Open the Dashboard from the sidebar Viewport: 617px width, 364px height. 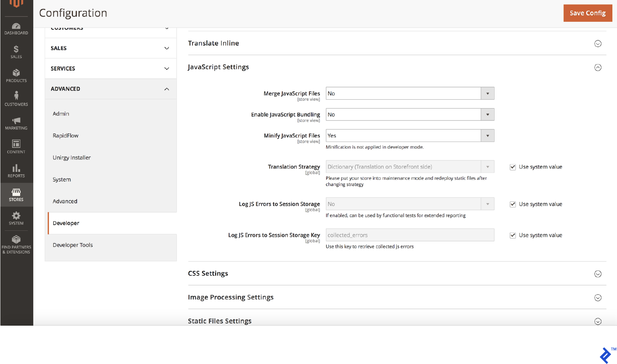click(x=16, y=28)
